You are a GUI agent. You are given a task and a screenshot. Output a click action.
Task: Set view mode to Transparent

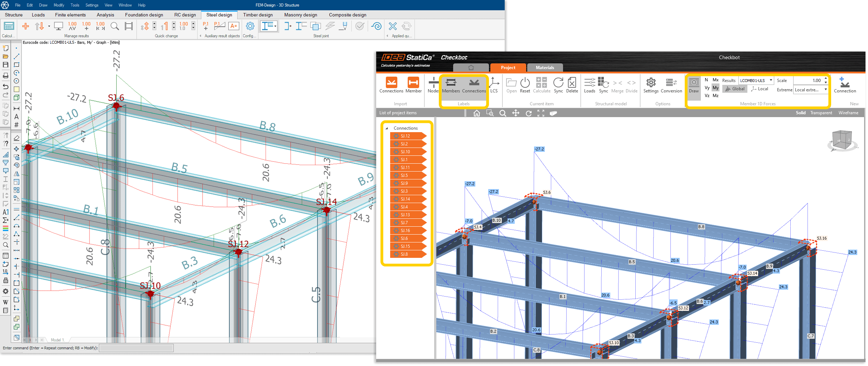821,113
